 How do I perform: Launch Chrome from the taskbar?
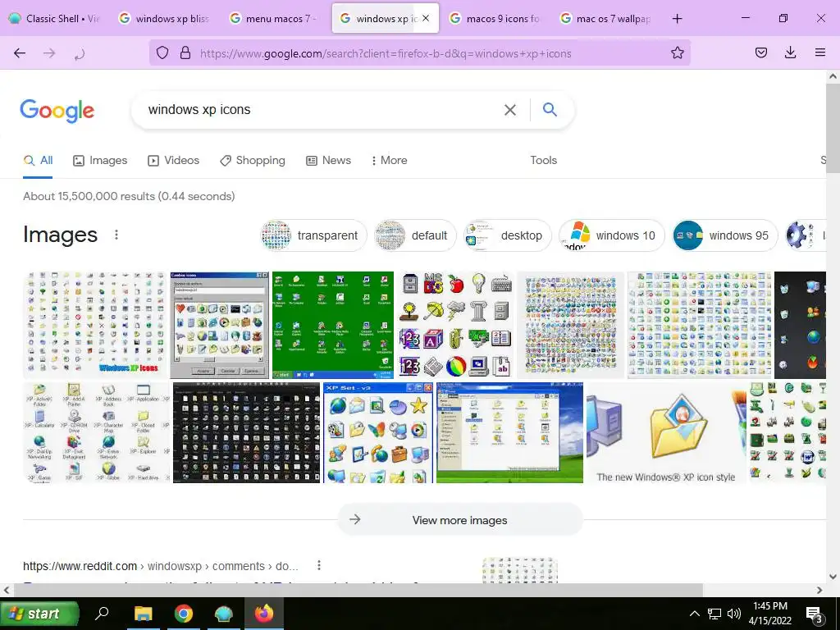pos(183,614)
